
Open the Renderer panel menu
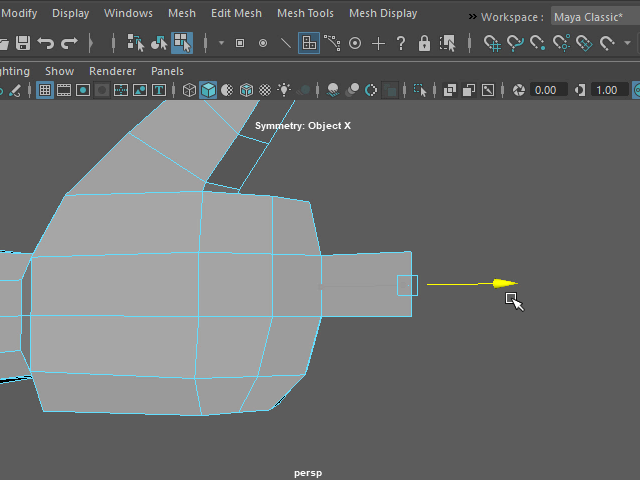click(x=112, y=71)
